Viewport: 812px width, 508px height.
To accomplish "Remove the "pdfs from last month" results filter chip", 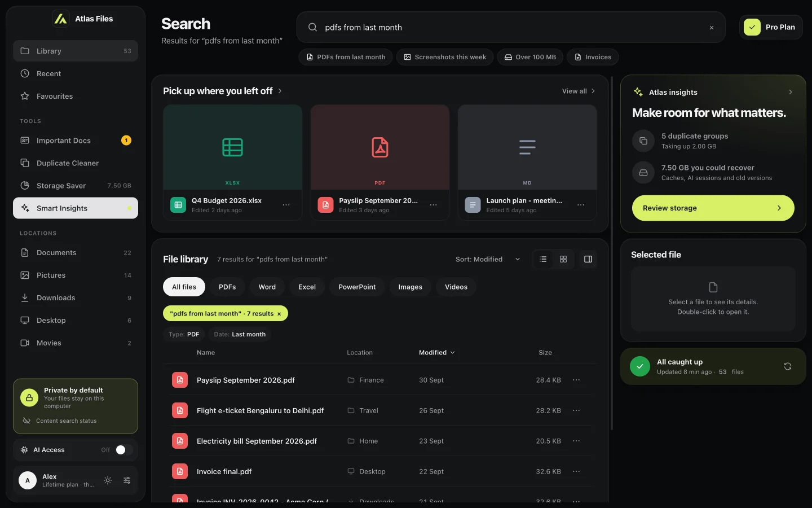I will click(x=279, y=314).
